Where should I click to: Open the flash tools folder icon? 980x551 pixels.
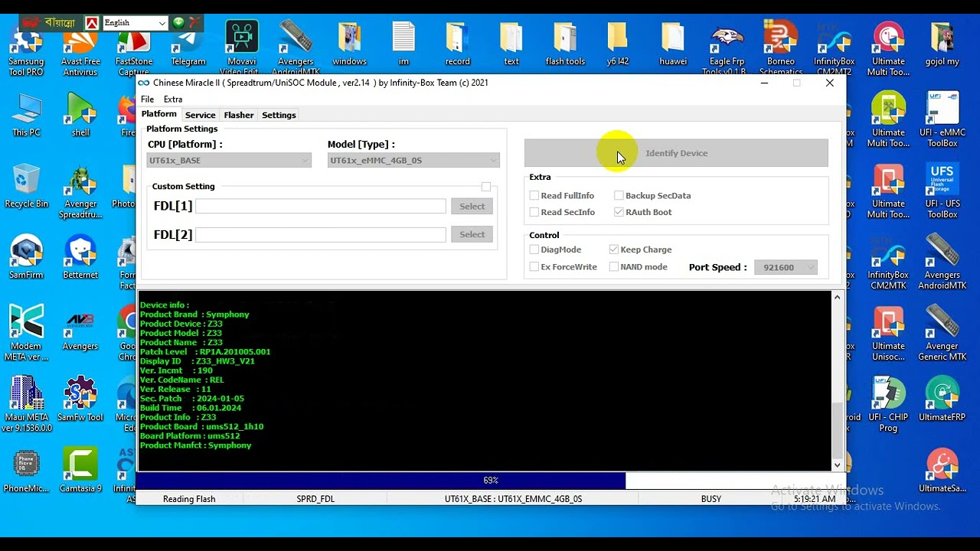click(x=565, y=44)
